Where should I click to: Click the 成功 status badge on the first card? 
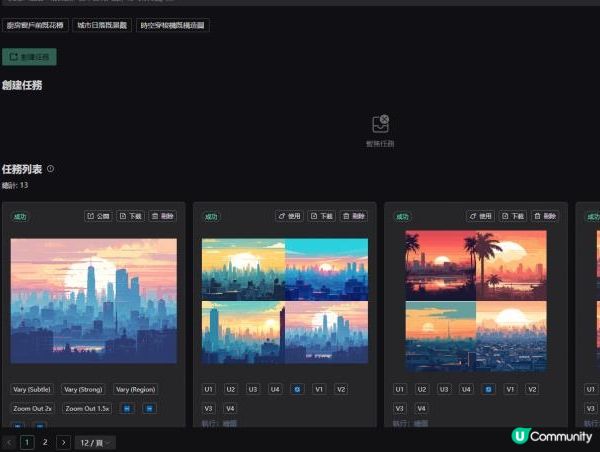pos(20,217)
